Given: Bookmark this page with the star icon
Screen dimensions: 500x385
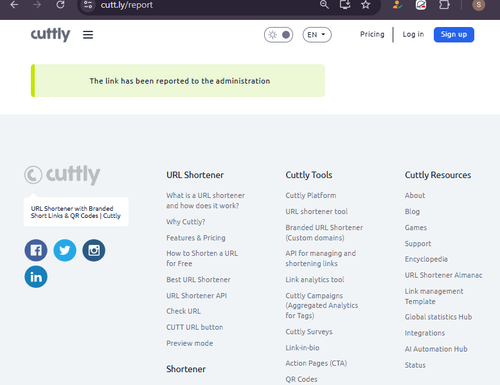Looking at the screenshot, I should [366, 5].
